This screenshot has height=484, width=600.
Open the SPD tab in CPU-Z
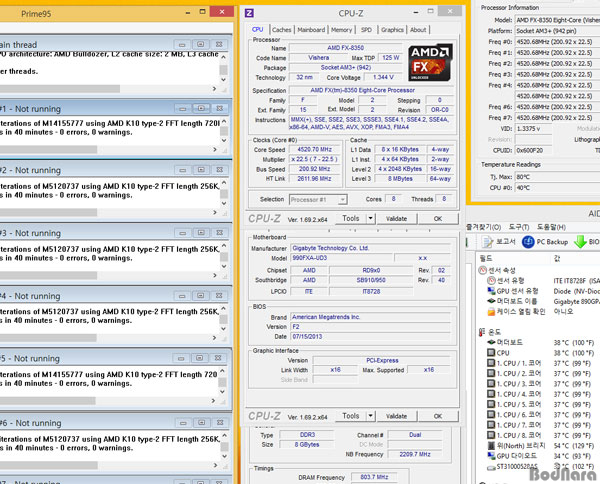pyautogui.click(x=366, y=30)
